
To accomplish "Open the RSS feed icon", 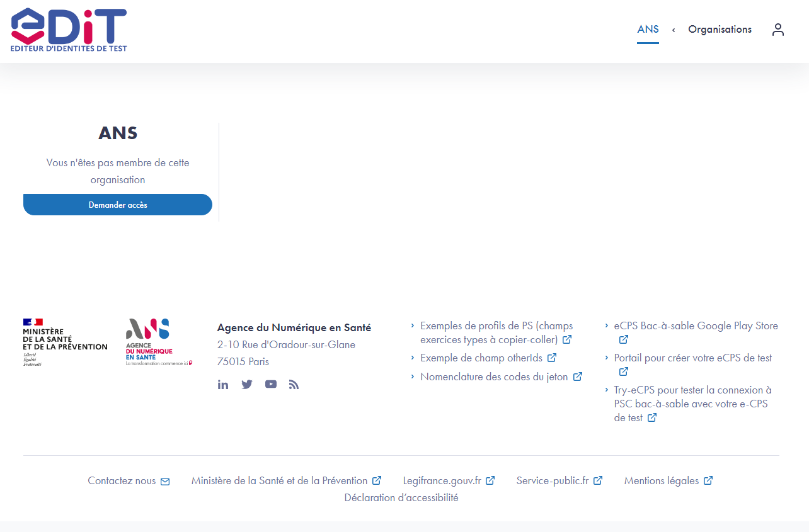I will [294, 385].
